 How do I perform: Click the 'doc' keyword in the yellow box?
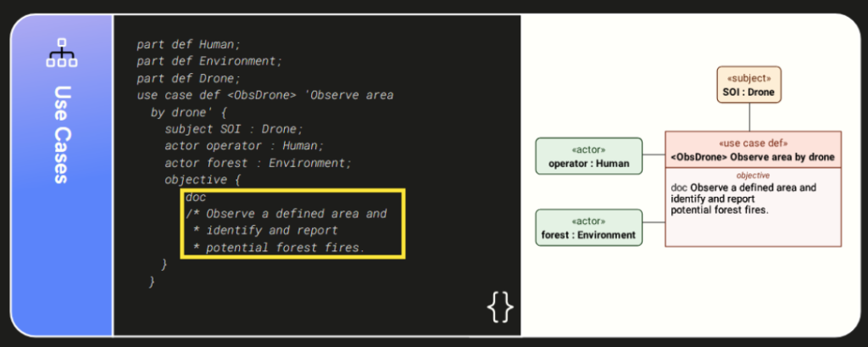click(196, 197)
